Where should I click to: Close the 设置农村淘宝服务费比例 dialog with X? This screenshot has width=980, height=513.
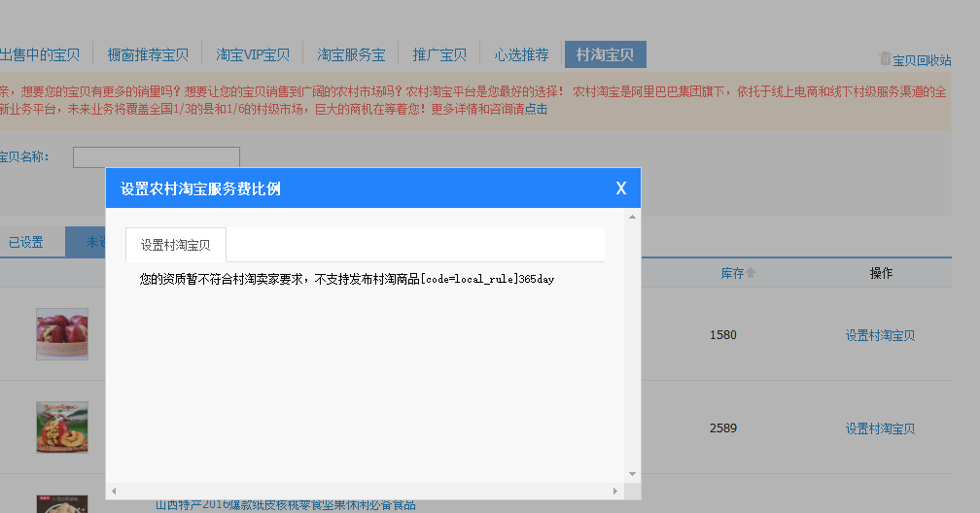click(x=620, y=188)
